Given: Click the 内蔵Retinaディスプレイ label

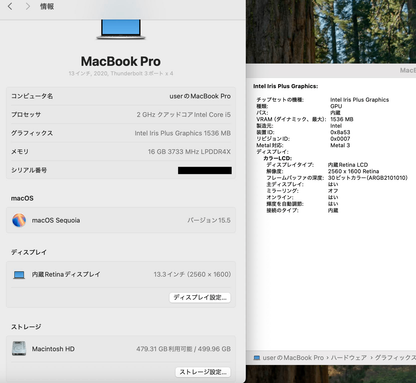Looking at the screenshot, I should click(x=66, y=274).
